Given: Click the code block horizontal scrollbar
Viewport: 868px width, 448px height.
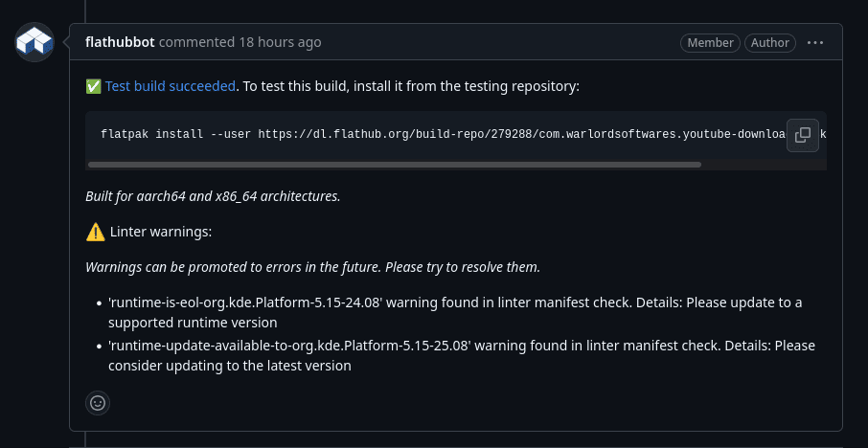Looking at the screenshot, I should [394, 165].
